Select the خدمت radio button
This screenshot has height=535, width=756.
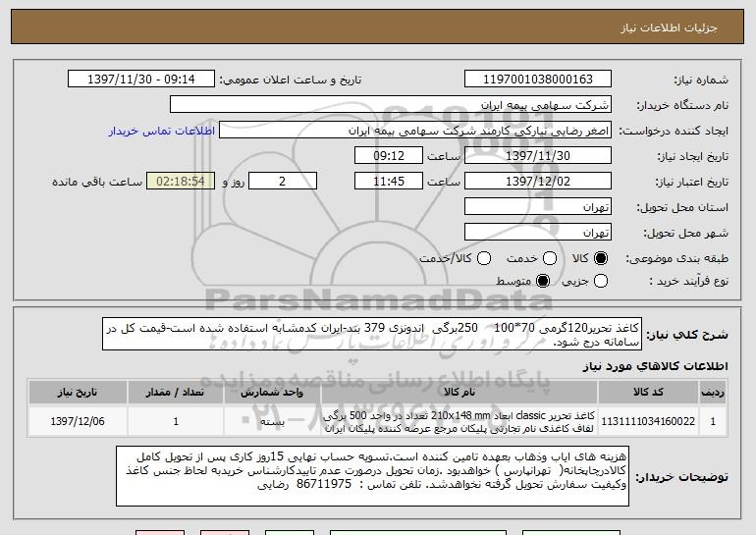(550, 258)
